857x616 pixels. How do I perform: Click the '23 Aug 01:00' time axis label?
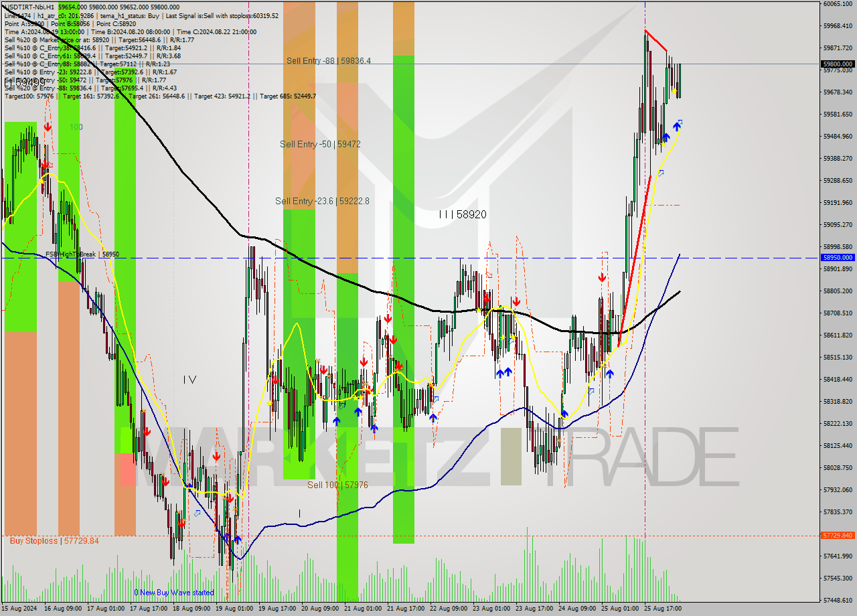491,609
